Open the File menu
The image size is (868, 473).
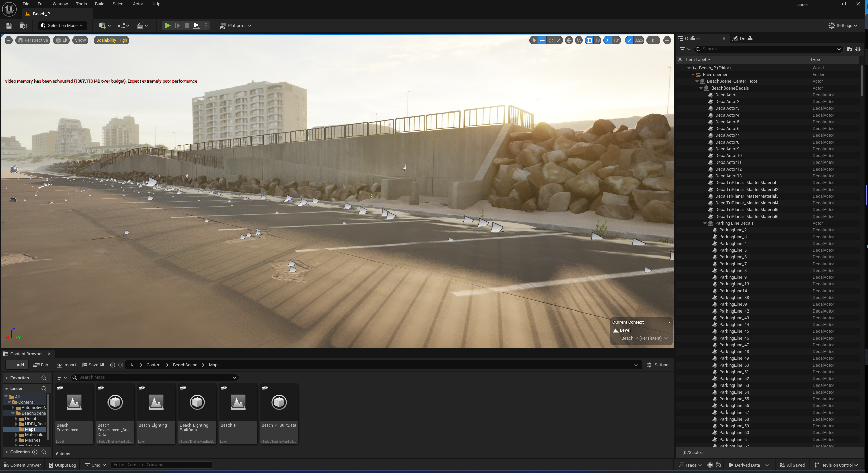[26, 4]
